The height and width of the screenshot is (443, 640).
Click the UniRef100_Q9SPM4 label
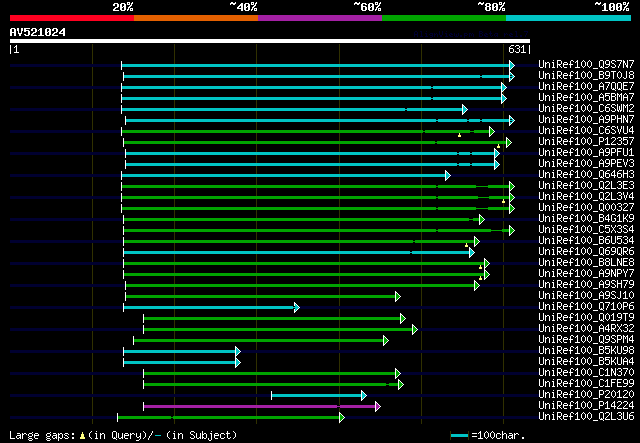click(586, 340)
